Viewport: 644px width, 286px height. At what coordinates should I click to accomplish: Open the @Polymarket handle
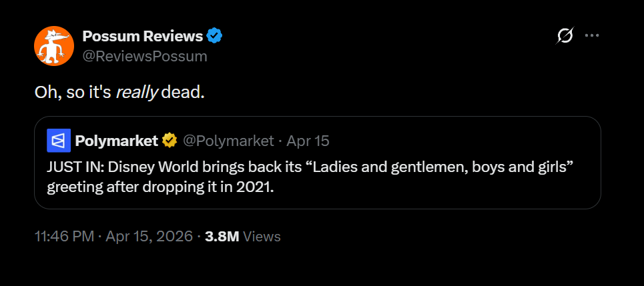point(228,141)
